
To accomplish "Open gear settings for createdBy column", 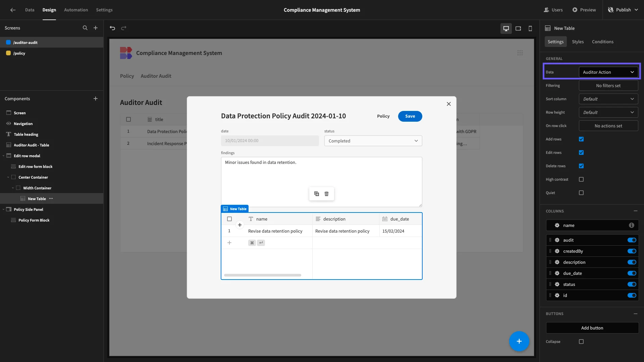I will tap(557, 251).
